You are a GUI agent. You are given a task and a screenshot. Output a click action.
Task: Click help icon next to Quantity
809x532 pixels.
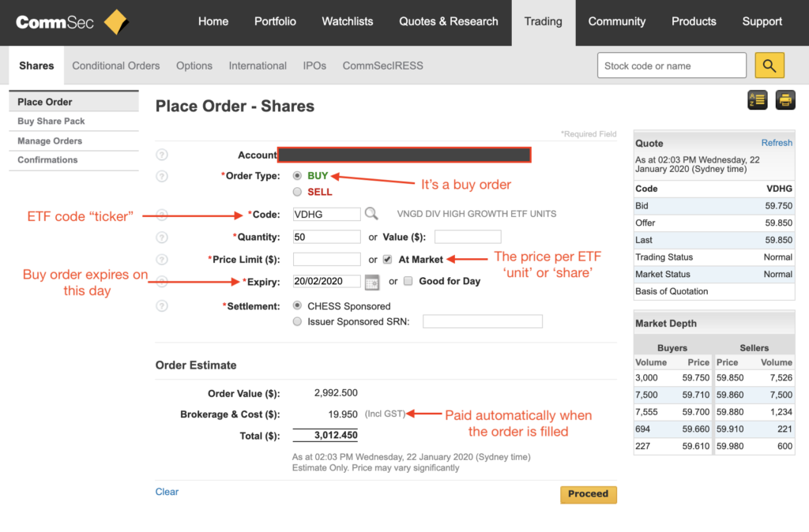coord(162,238)
